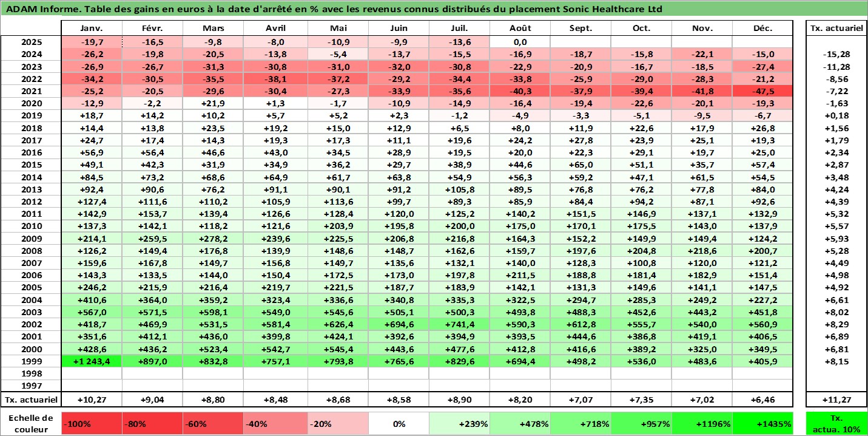Select the +718% green scale swatch
868x436 pixels.
tap(580, 424)
